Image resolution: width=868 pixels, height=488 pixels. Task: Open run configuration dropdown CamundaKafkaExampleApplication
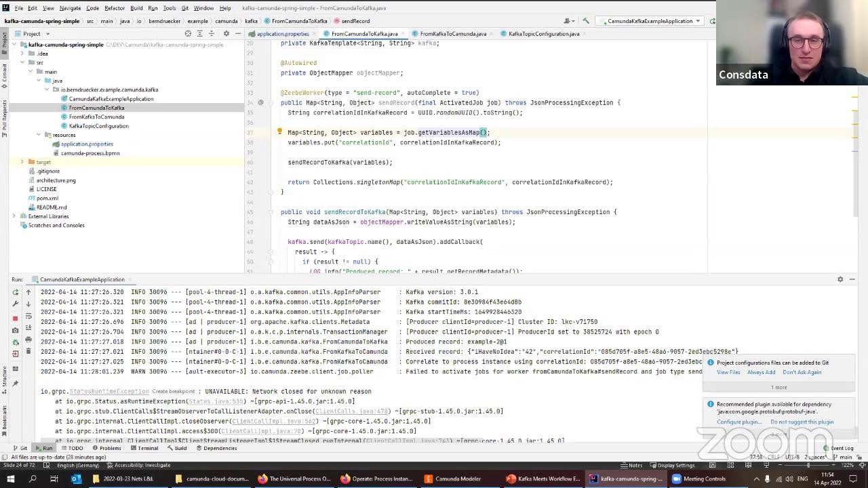(649, 21)
